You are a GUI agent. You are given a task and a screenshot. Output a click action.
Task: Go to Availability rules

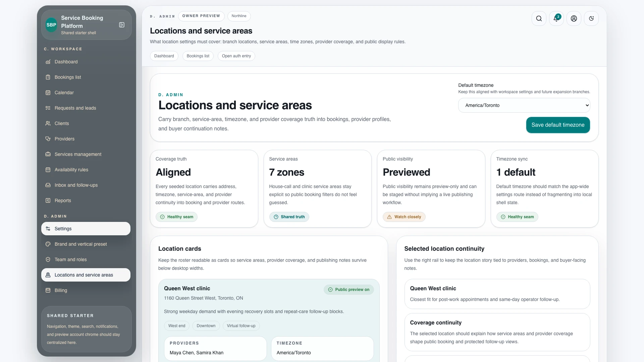point(86,170)
